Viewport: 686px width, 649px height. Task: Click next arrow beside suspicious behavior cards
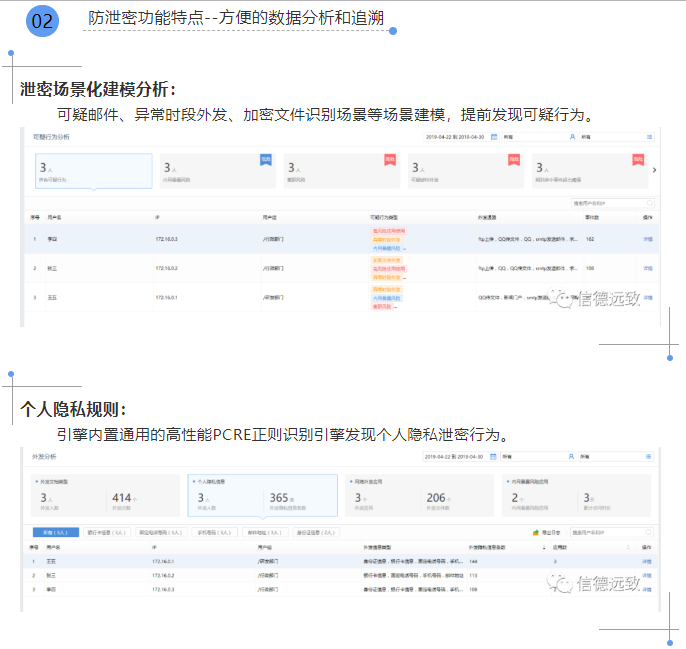pos(654,171)
